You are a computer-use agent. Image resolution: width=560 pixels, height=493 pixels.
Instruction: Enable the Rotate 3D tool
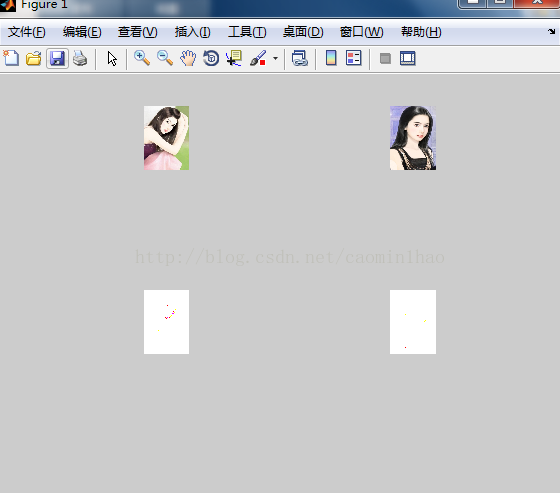click(x=211, y=58)
